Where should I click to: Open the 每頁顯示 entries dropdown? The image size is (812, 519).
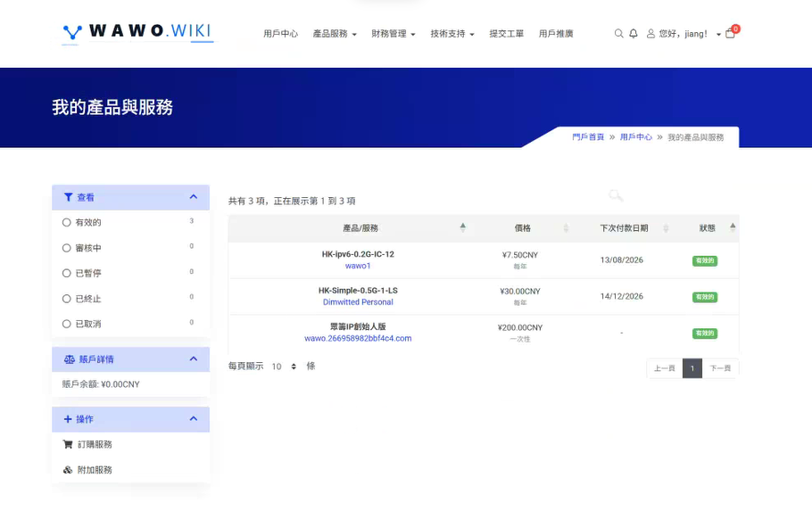point(284,367)
